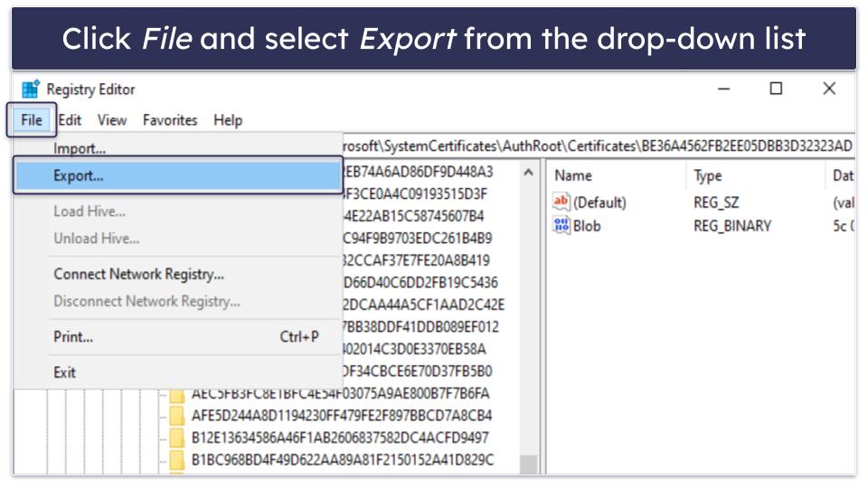Click folder icon for B1BC968BD4F49D622AA key
The width and height of the screenshot is (868, 488).
[x=178, y=461]
